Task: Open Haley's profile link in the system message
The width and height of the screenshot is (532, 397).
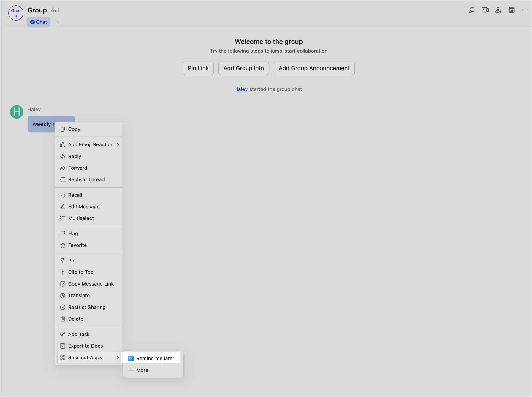Action: coord(241,89)
